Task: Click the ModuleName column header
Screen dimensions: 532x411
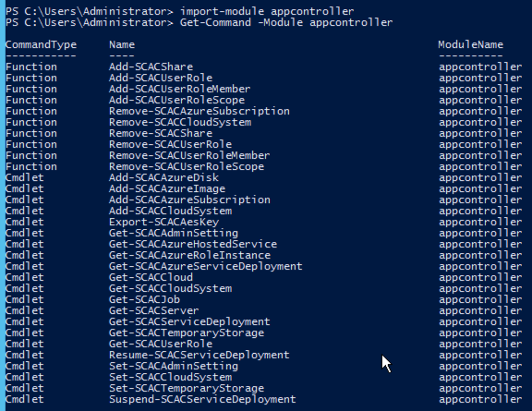Action: click(x=471, y=45)
